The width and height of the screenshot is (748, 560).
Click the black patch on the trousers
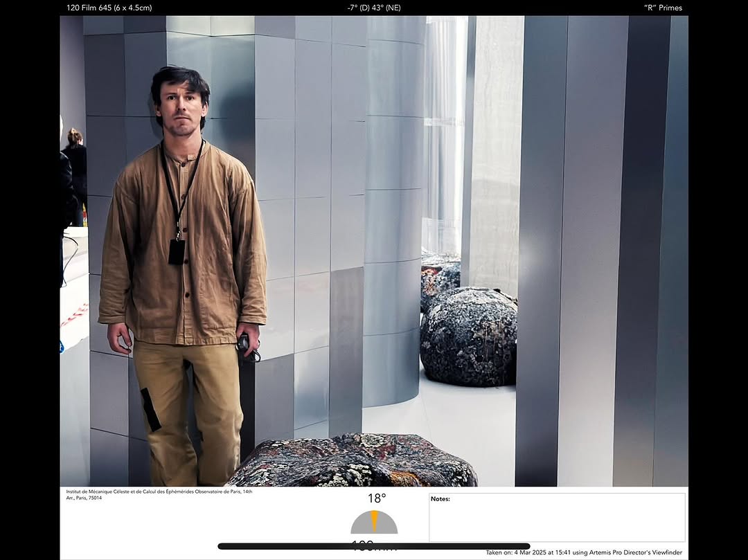click(150, 409)
